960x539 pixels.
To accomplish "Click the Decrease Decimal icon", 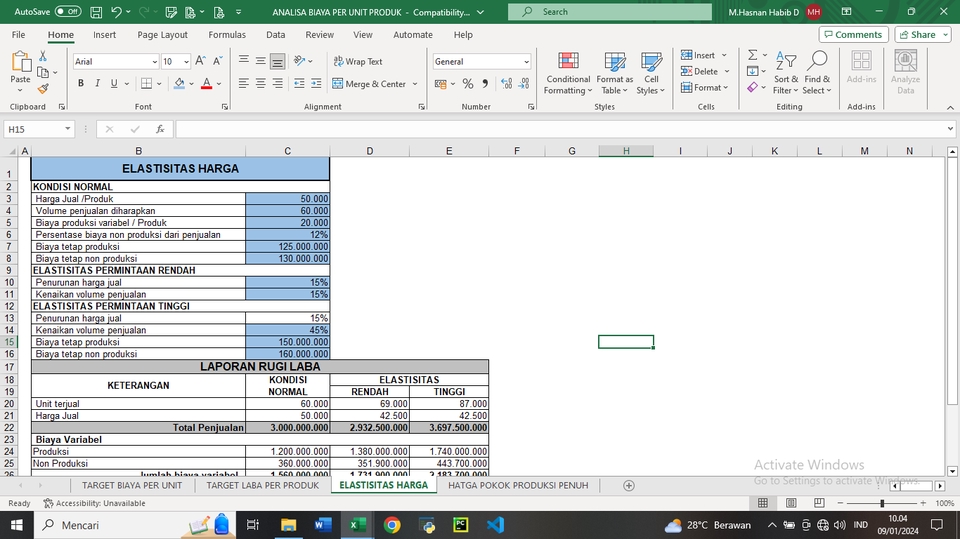I will pyautogui.click(x=524, y=84).
